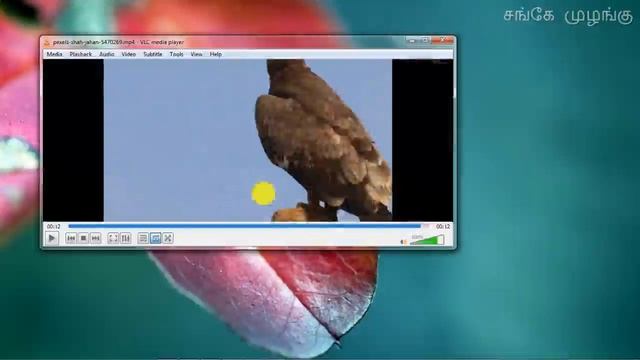The height and width of the screenshot is (360, 640).
Task: Mute audio with speaker icon
Action: pos(403,242)
